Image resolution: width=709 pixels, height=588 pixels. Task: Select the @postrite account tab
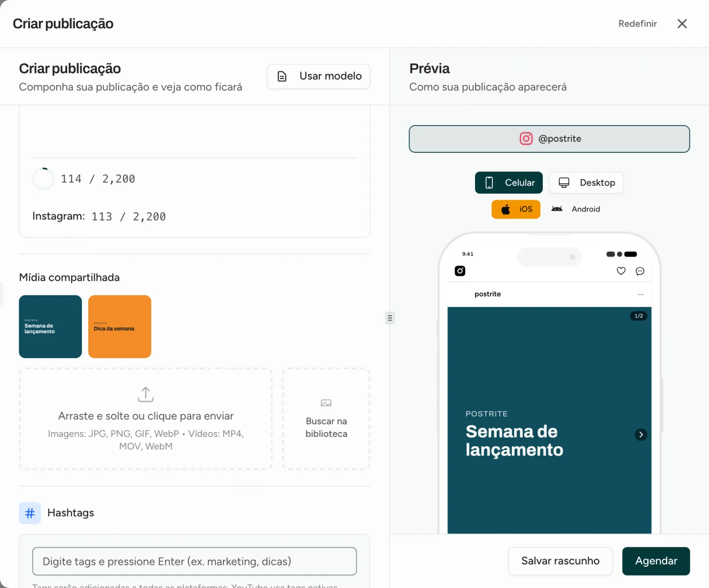(549, 139)
